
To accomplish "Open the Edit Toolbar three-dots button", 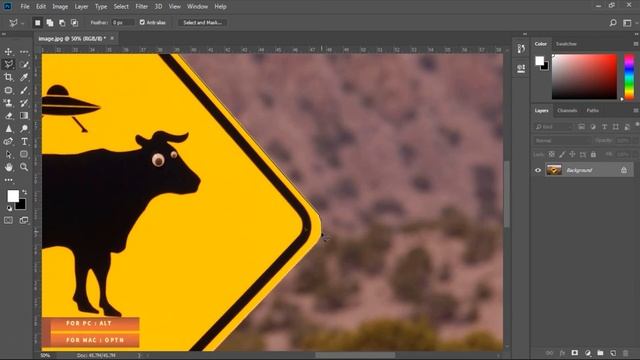I will [x=8, y=180].
